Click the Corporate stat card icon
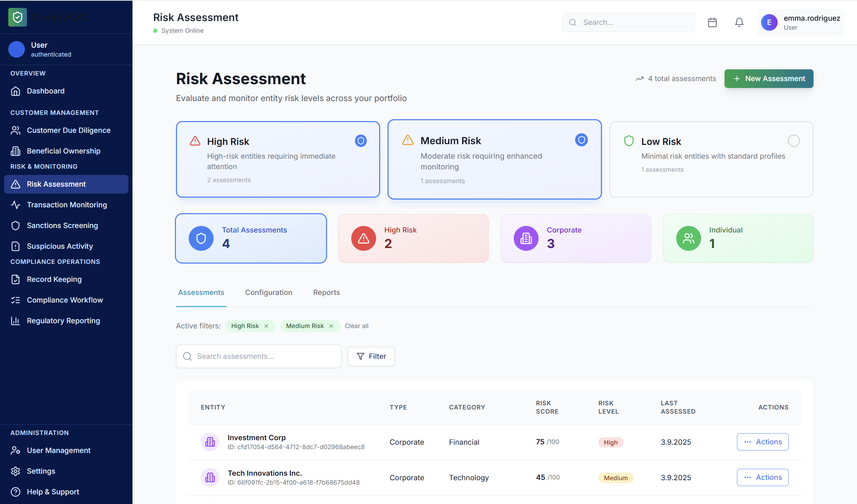 [x=526, y=238]
